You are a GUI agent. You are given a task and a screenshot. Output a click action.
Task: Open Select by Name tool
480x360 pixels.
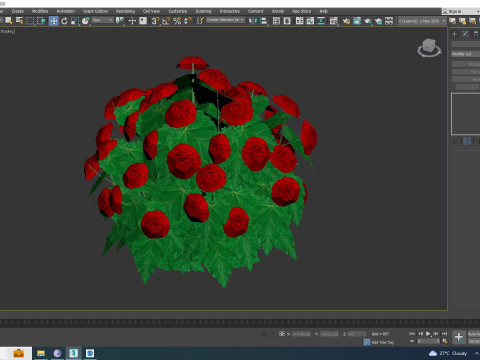click(20, 21)
